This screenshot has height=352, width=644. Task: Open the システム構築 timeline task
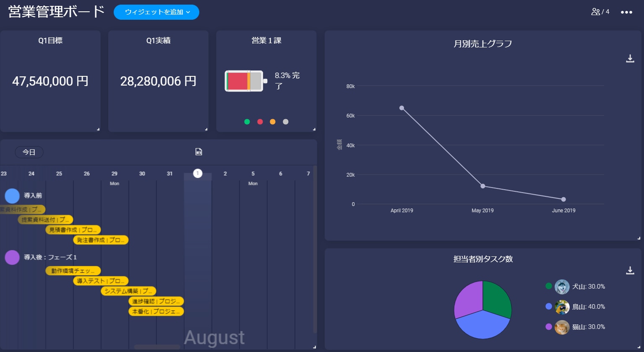tap(128, 291)
